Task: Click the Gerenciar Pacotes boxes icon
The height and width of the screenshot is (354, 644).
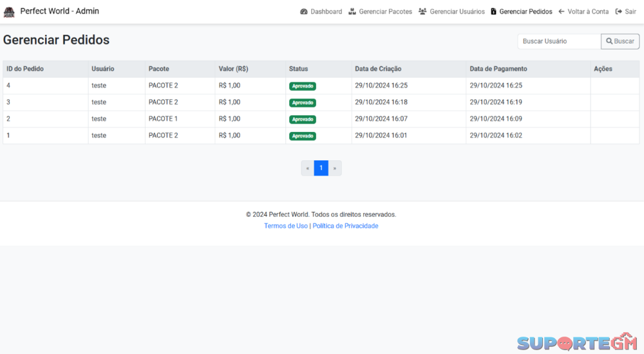Action: [x=352, y=12]
